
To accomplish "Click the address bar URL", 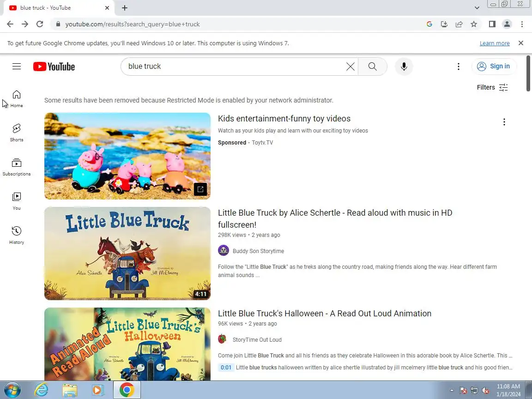I will point(133,24).
